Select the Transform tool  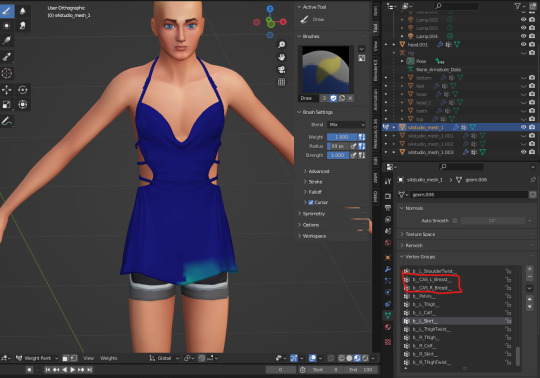(x=23, y=104)
